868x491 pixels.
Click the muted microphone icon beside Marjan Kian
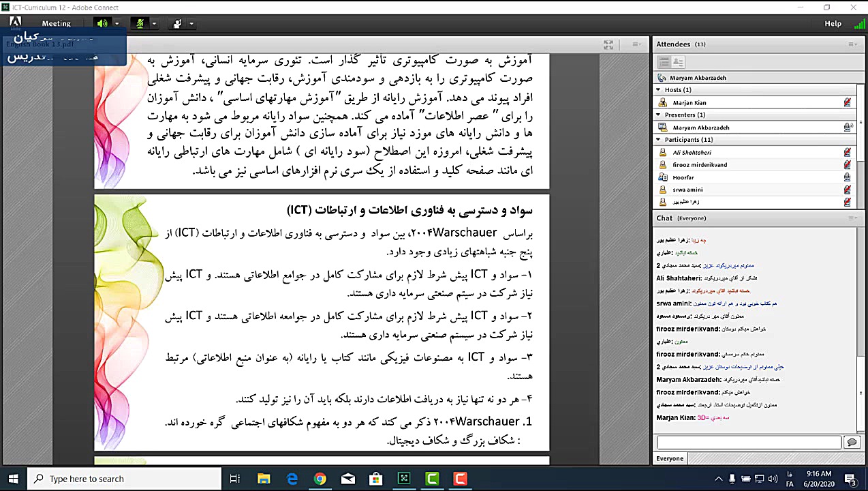coord(847,102)
